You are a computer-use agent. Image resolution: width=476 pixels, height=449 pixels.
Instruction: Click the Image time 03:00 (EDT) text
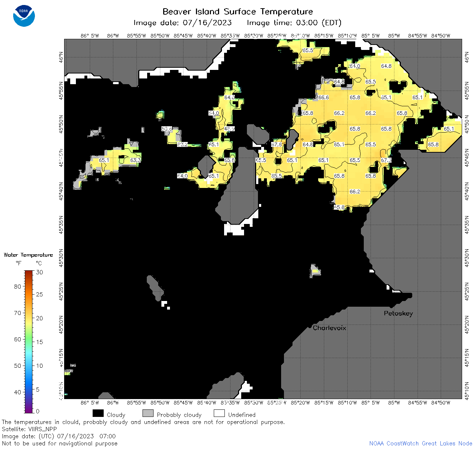click(294, 23)
